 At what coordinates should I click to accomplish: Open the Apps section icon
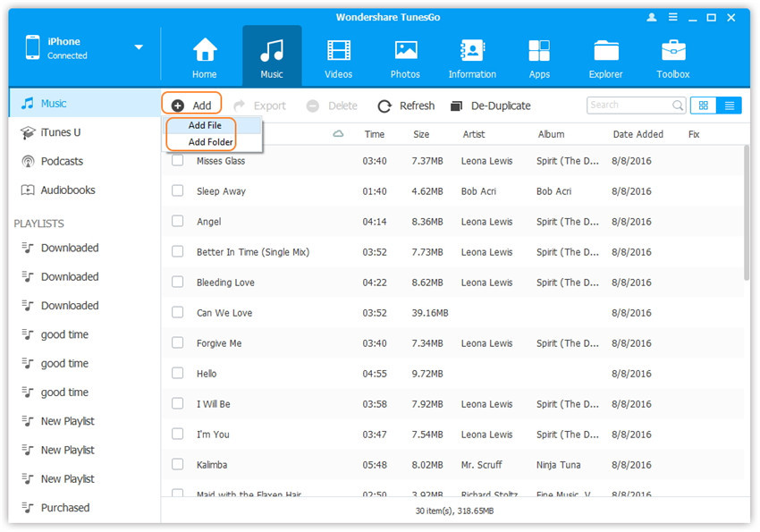(539, 51)
